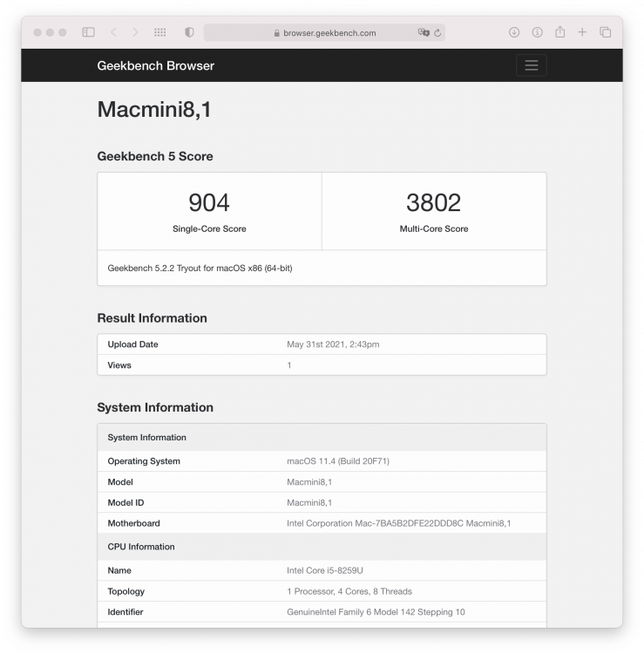The width and height of the screenshot is (644, 654).
Task: Select the Model row's Macmini8,1 value
Action: [x=309, y=481]
